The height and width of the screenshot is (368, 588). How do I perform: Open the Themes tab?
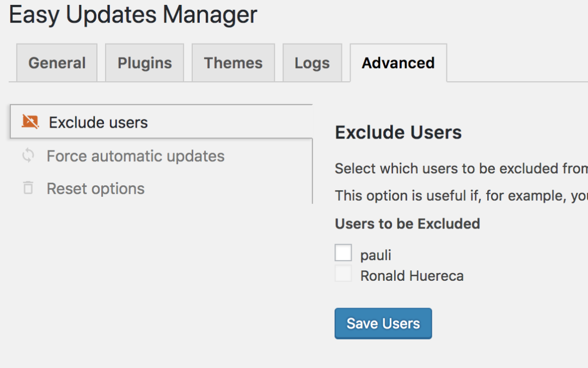pyautogui.click(x=233, y=63)
